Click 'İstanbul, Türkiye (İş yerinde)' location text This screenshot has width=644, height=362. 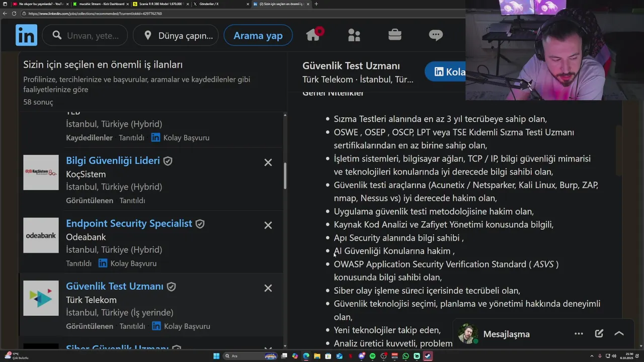120,312
